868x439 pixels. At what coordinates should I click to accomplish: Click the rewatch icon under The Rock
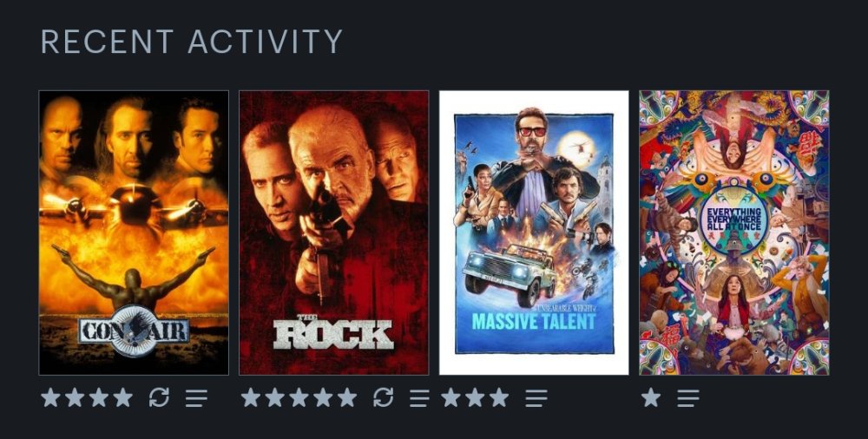(383, 397)
